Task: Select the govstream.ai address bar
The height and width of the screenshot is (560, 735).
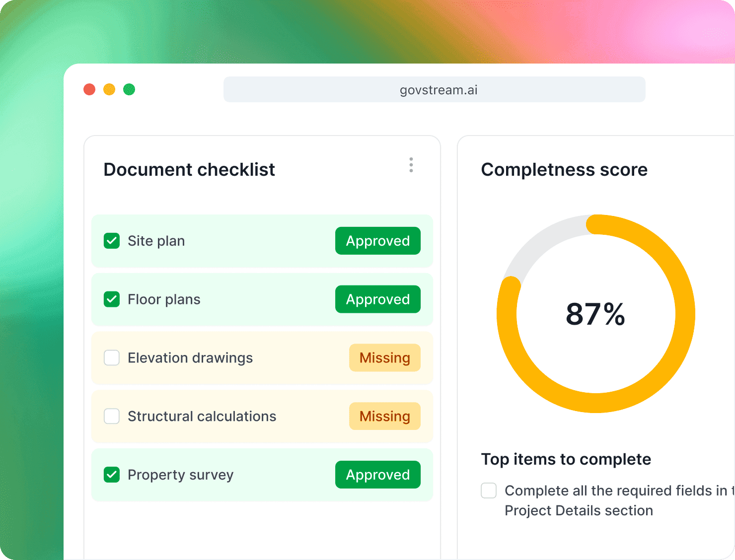Action: click(434, 89)
